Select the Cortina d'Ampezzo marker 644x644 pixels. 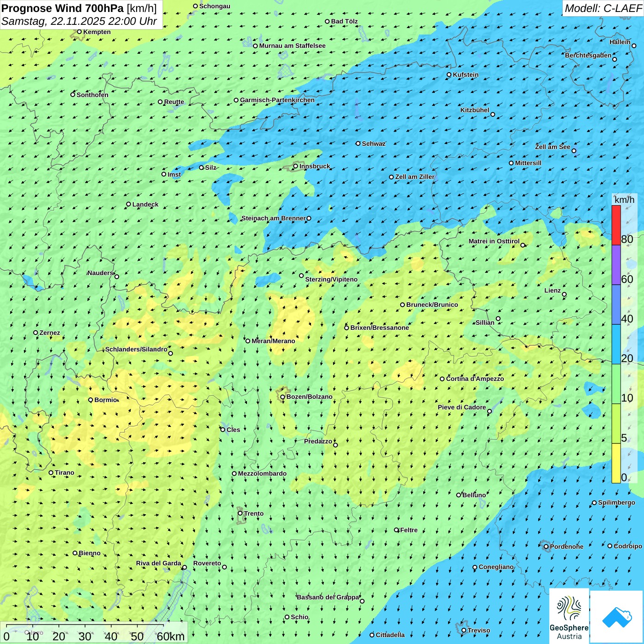[x=442, y=379]
